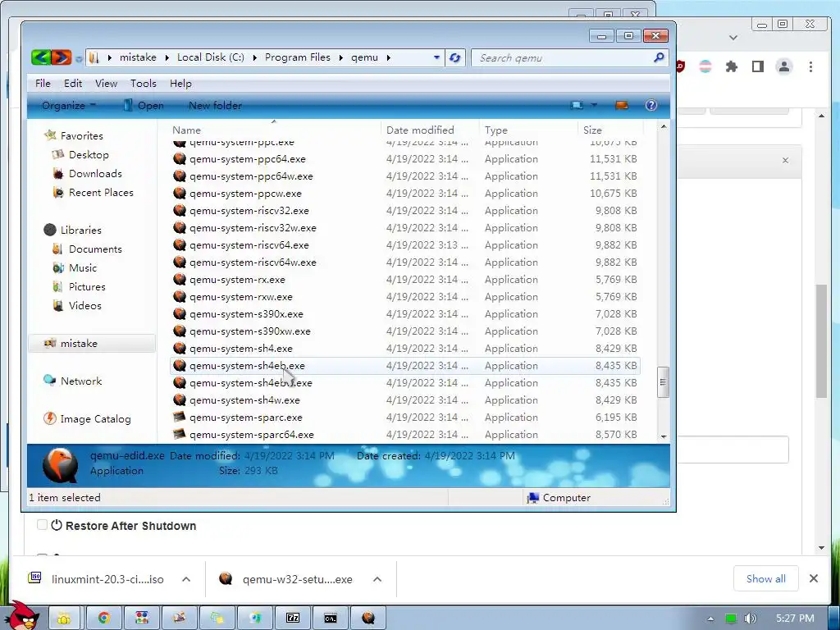
Task: Open the linuxmint-20.3 iso download
Action: [107, 579]
